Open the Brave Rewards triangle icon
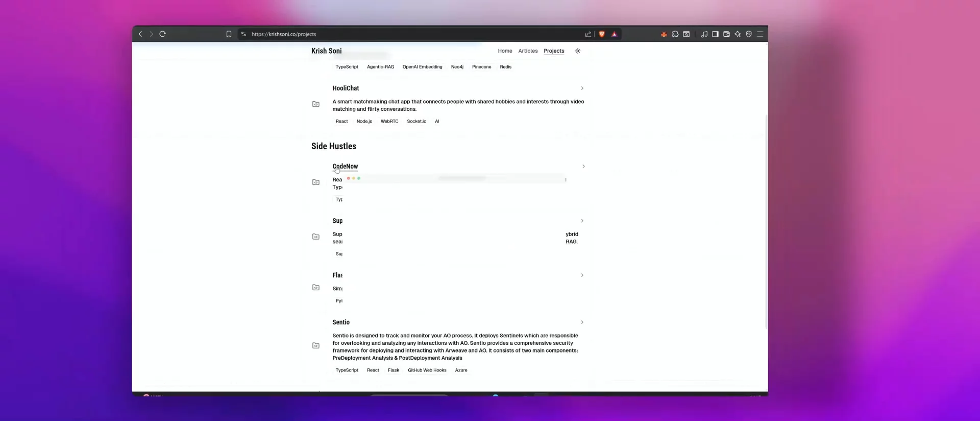 (x=614, y=34)
